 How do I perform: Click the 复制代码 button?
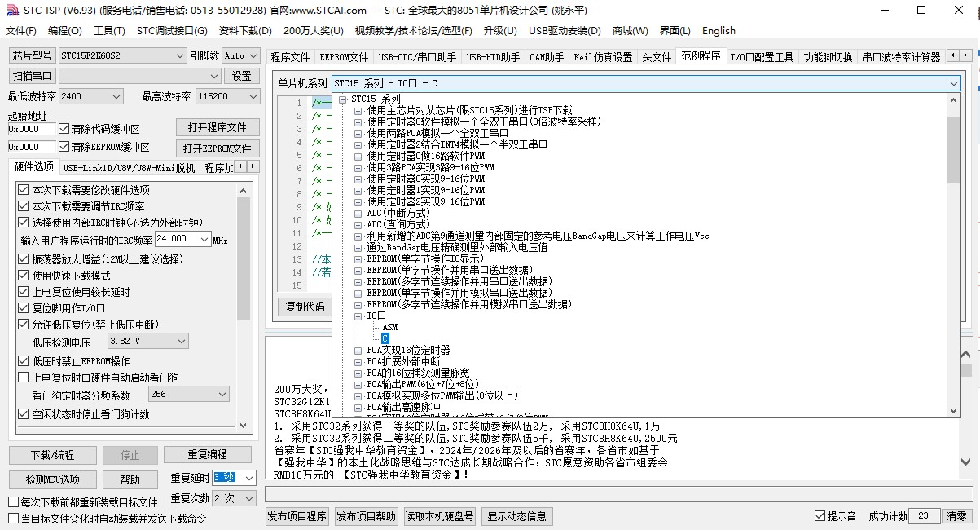(x=305, y=307)
